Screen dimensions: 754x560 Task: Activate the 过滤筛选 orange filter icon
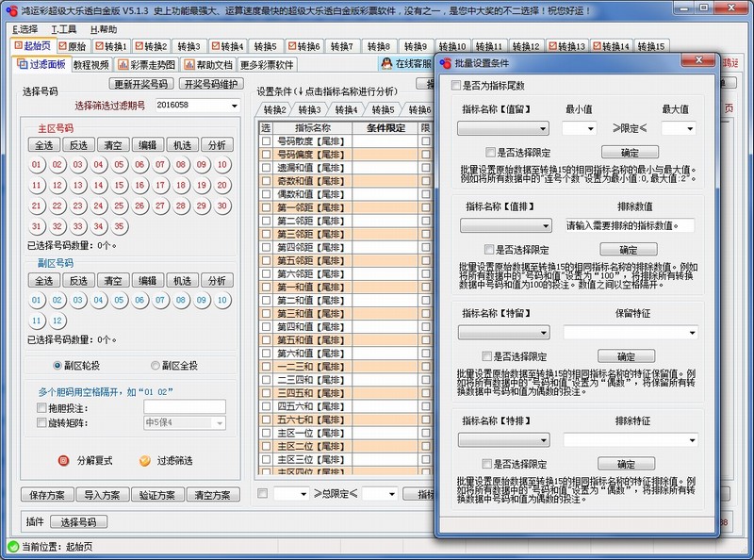pyautogui.click(x=144, y=461)
